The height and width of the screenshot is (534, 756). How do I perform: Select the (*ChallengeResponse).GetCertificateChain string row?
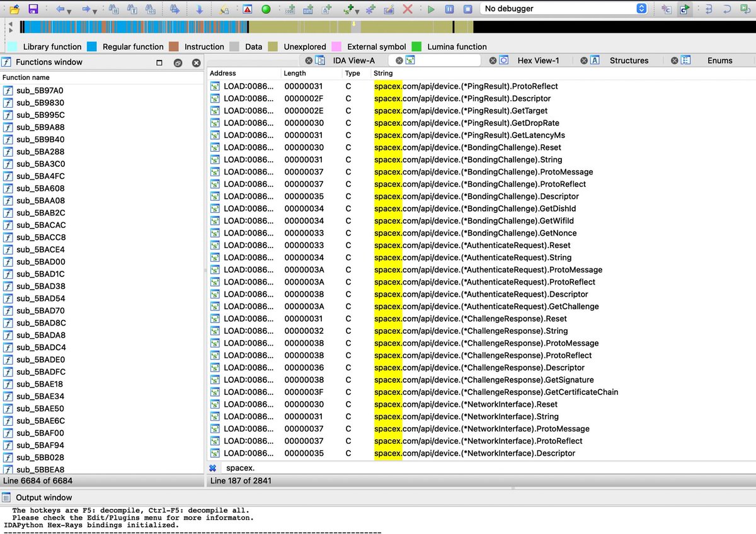pyautogui.click(x=481, y=392)
